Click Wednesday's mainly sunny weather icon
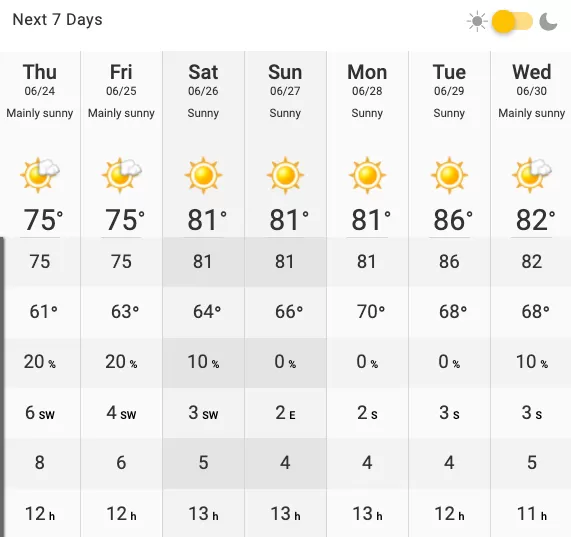This screenshot has height=537, width=571. (532, 175)
